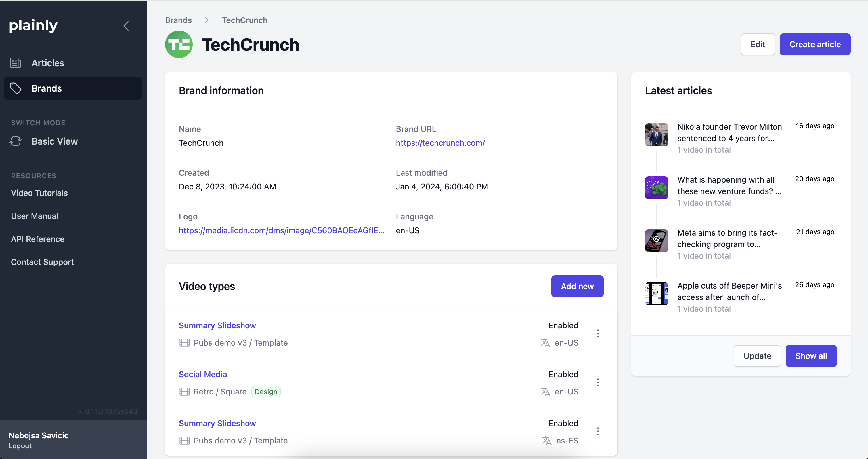Screen dimensions: 868x459
Task: Open the techcrunch.com brand URL link
Action: [x=440, y=143]
